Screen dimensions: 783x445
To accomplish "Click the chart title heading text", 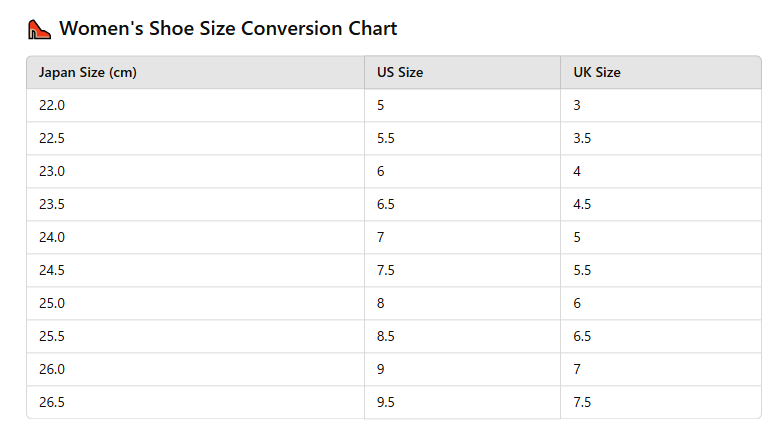I will click(228, 29).
